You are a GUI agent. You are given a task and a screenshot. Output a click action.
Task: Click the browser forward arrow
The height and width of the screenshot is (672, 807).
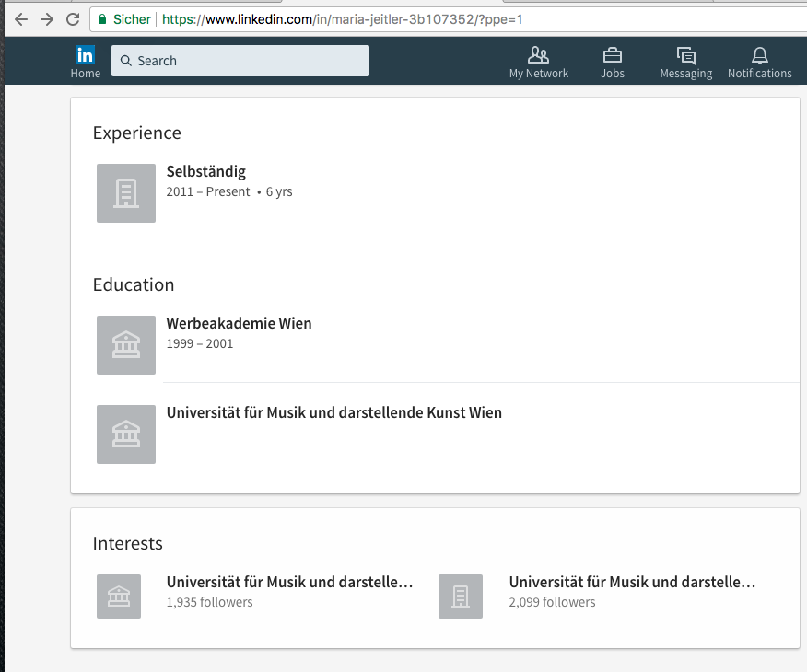[47, 19]
